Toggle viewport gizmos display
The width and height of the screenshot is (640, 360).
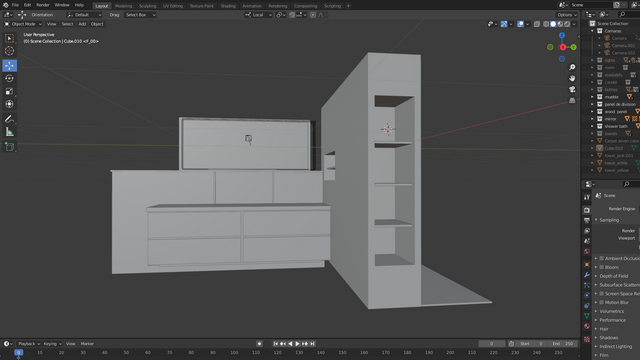[x=504, y=24]
